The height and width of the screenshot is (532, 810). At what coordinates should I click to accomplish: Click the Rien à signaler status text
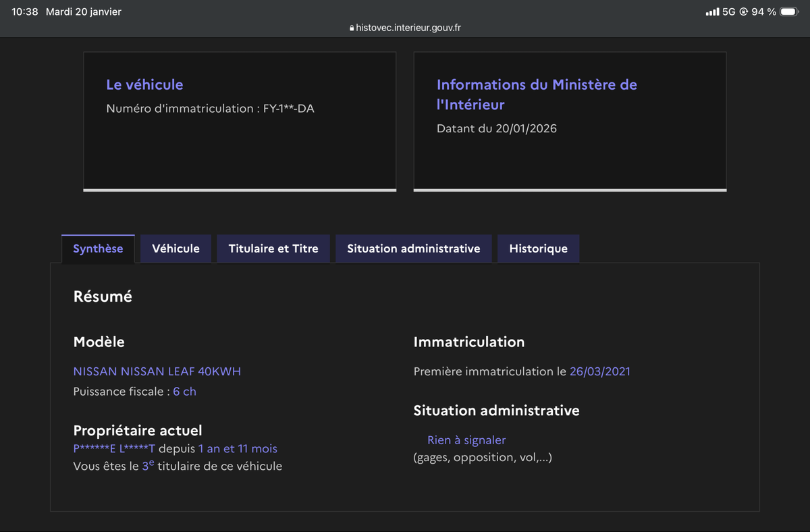[x=466, y=440]
